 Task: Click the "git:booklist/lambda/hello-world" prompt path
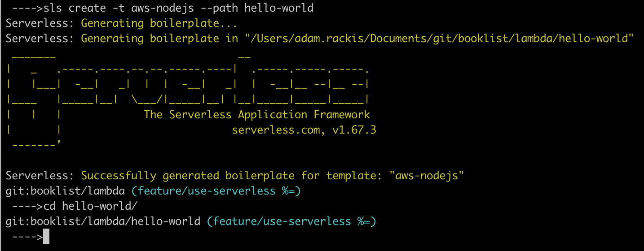tap(103, 221)
